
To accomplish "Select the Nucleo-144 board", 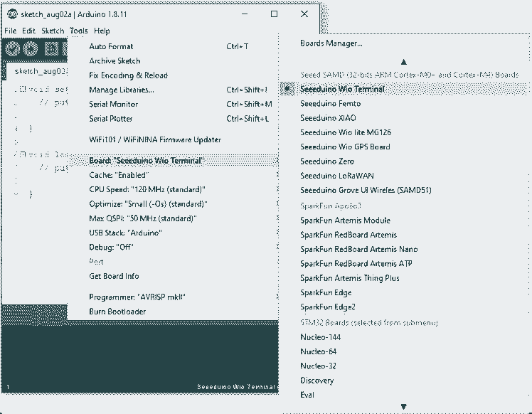I will point(403,337).
